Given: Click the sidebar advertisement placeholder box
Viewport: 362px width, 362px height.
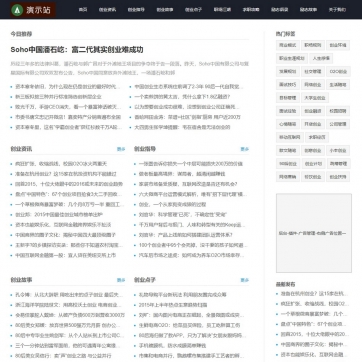Looking at the screenshot, I should 314,233.
